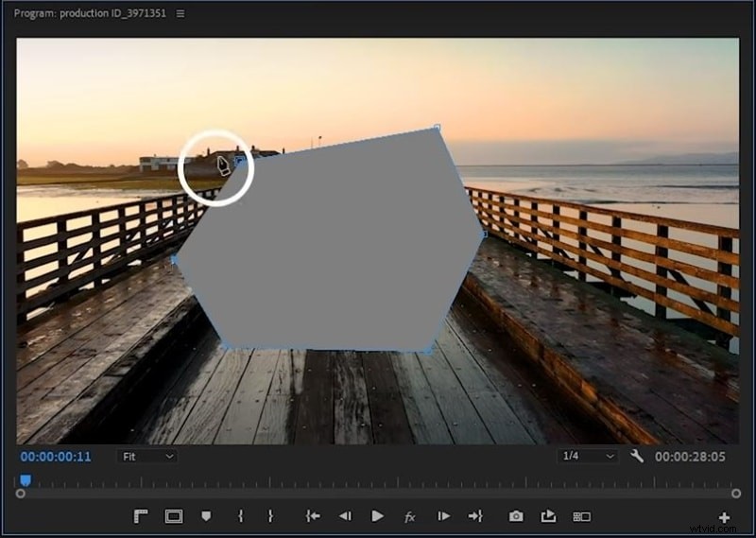Select the top-right mask vertex
This screenshot has height=538, width=756.
coord(437,128)
